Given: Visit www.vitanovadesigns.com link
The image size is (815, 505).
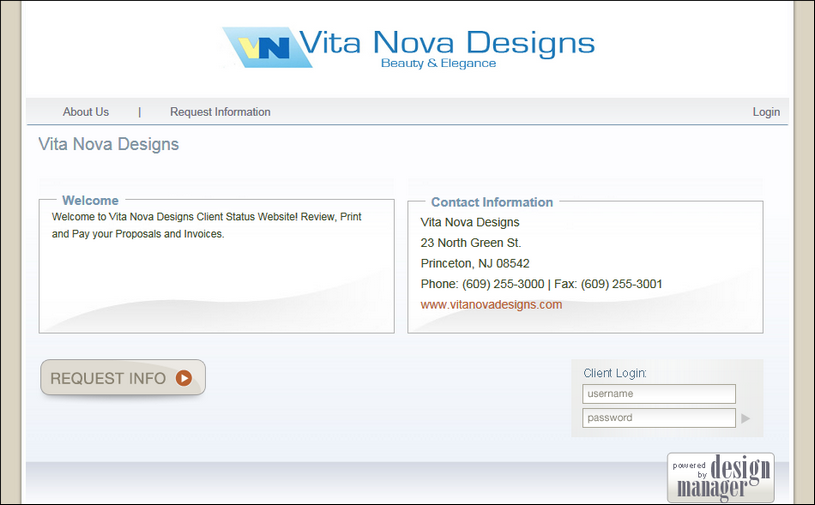Looking at the screenshot, I should click(491, 304).
